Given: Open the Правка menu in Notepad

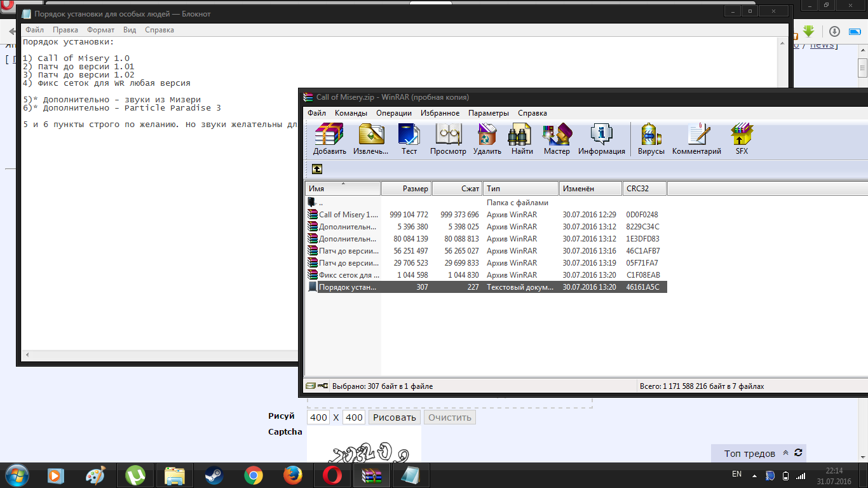Looking at the screenshot, I should [65, 30].
